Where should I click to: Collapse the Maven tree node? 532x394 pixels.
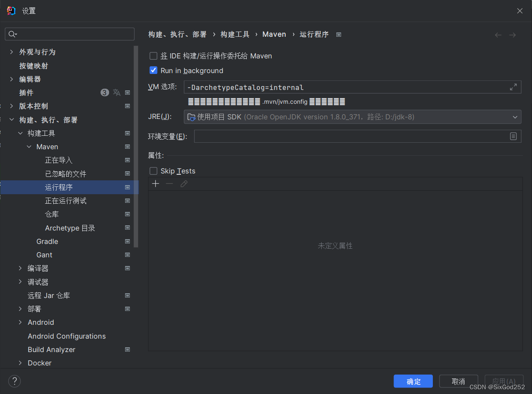pos(29,147)
